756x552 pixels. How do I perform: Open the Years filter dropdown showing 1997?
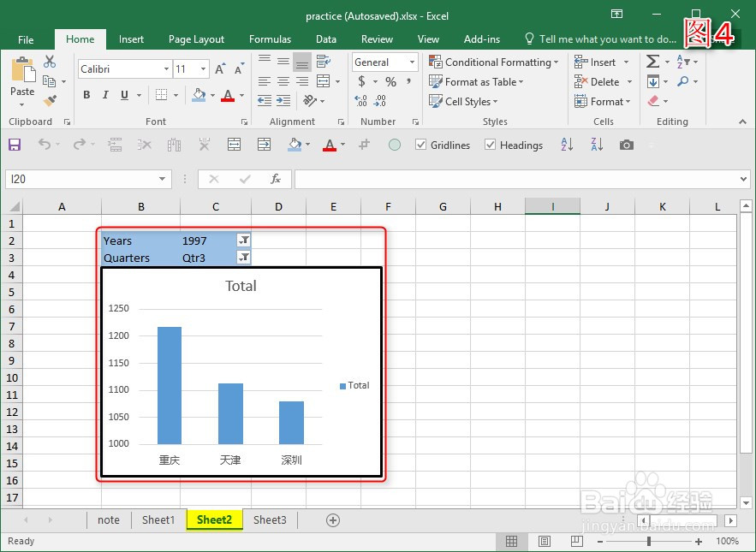pos(244,240)
